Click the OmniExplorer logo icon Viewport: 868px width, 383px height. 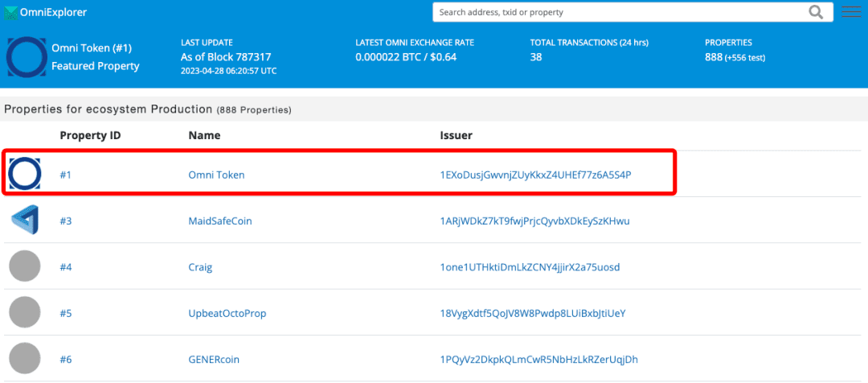click(x=11, y=12)
